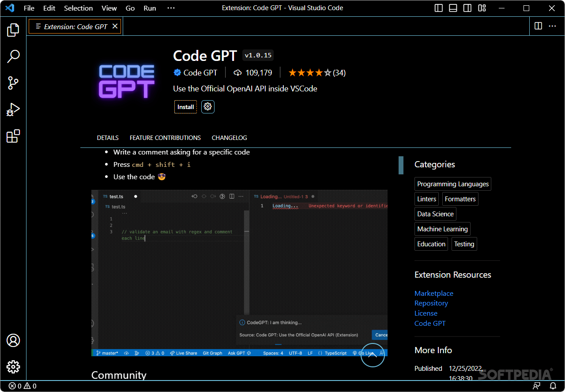Select the Programming Languages category
565x392 pixels.
click(x=453, y=184)
